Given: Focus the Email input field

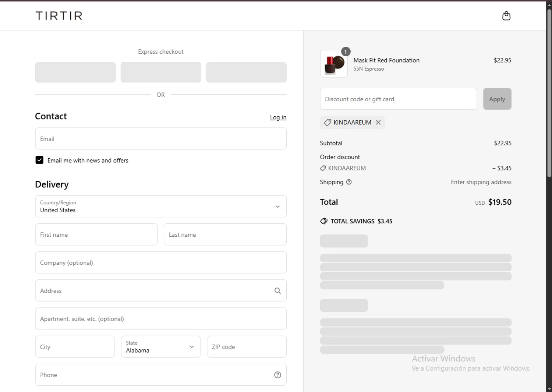Looking at the screenshot, I should coord(161,139).
